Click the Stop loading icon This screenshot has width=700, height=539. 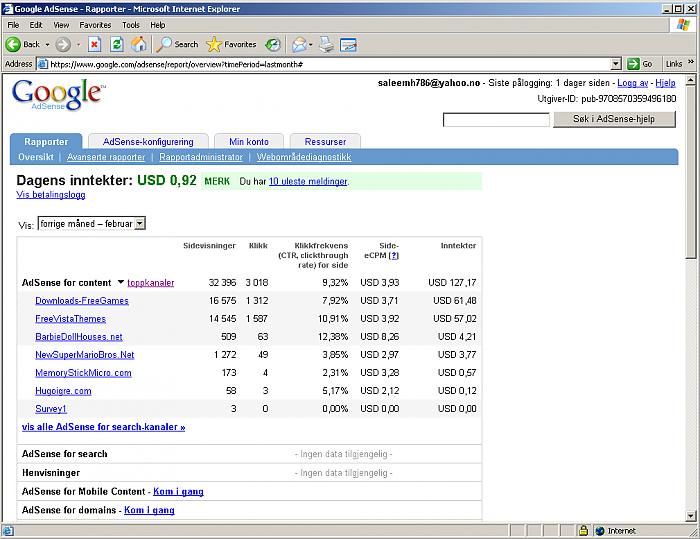(x=94, y=44)
